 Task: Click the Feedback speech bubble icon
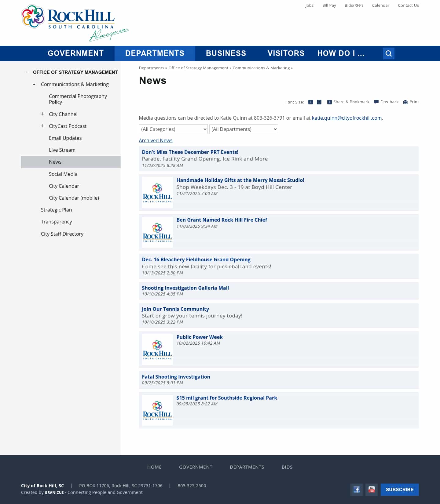click(x=376, y=102)
